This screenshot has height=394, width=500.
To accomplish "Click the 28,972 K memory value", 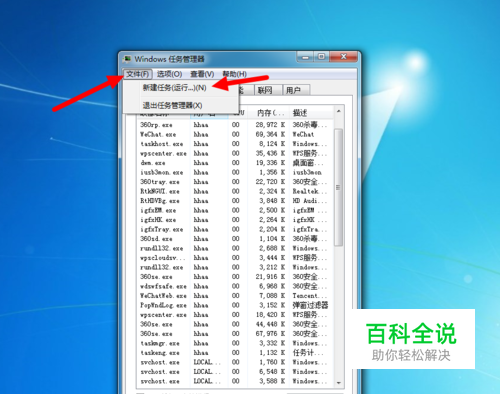I will (270, 125).
